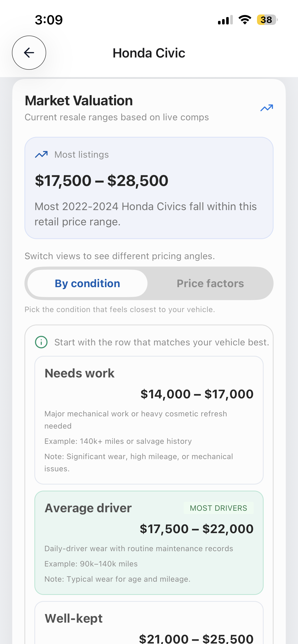Tap the battery level indicator
Image resolution: width=298 pixels, height=644 pixels.
tap(267, 20)
